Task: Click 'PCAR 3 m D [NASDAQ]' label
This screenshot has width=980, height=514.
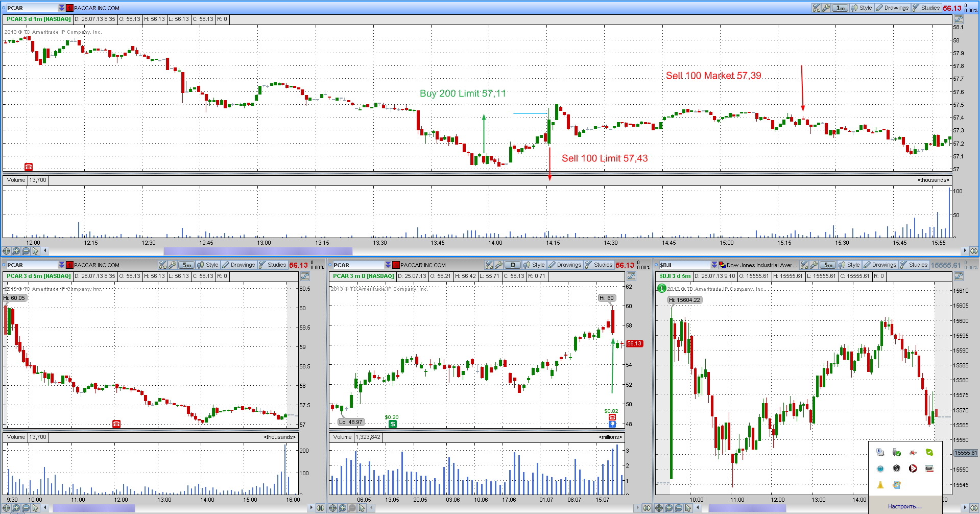Action: (364, 276)
